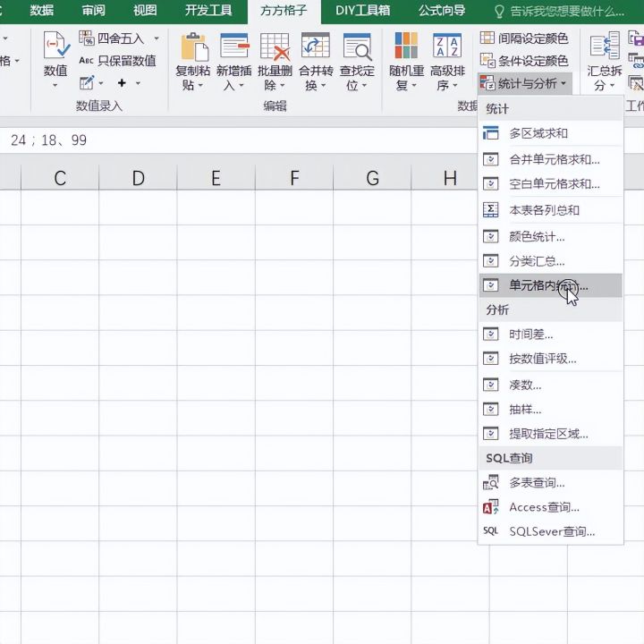Choose 分类汇总 menu item
This screenshot has height=644, width=644.
point(550,261)
